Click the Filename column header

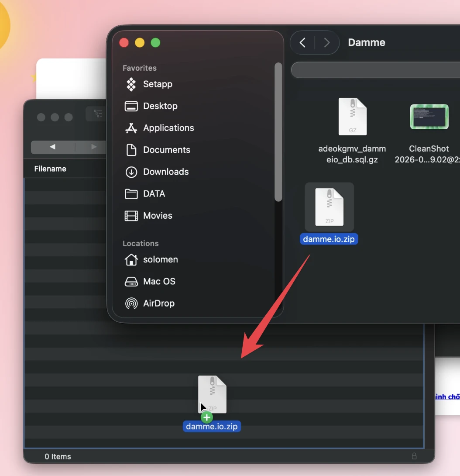click(x=50, y=169)
